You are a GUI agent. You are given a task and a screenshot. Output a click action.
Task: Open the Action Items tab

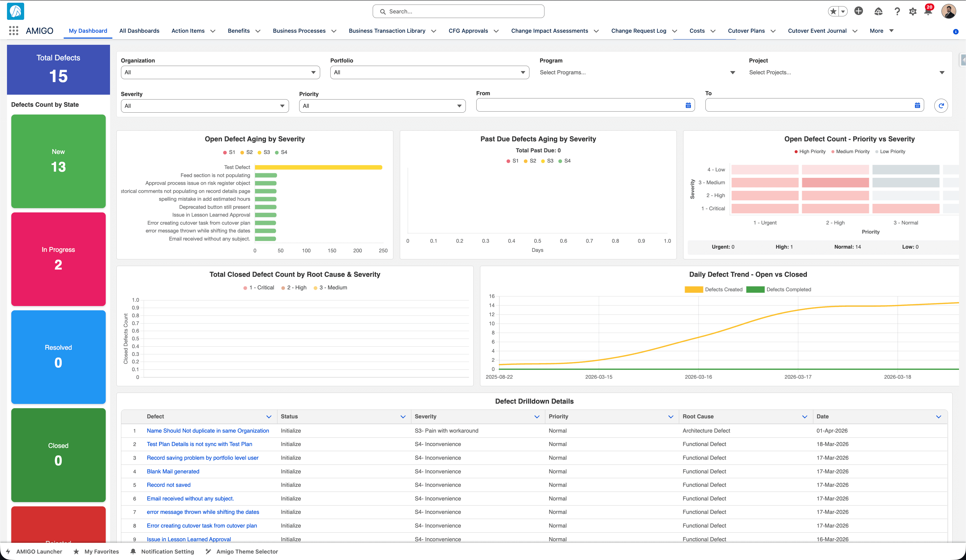pyautogui.click(x=188, y=31)
